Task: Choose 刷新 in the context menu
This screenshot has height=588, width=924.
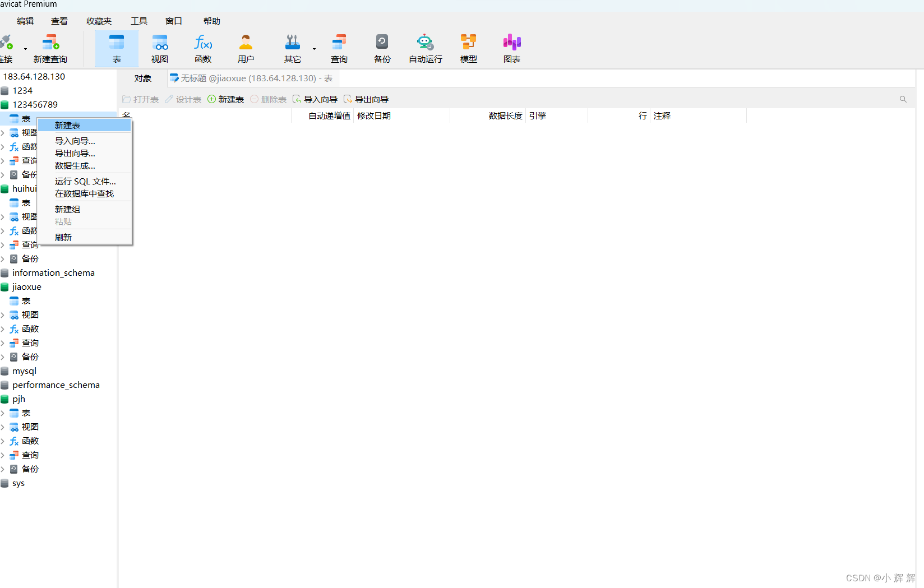Action: (x=84, y=238)
